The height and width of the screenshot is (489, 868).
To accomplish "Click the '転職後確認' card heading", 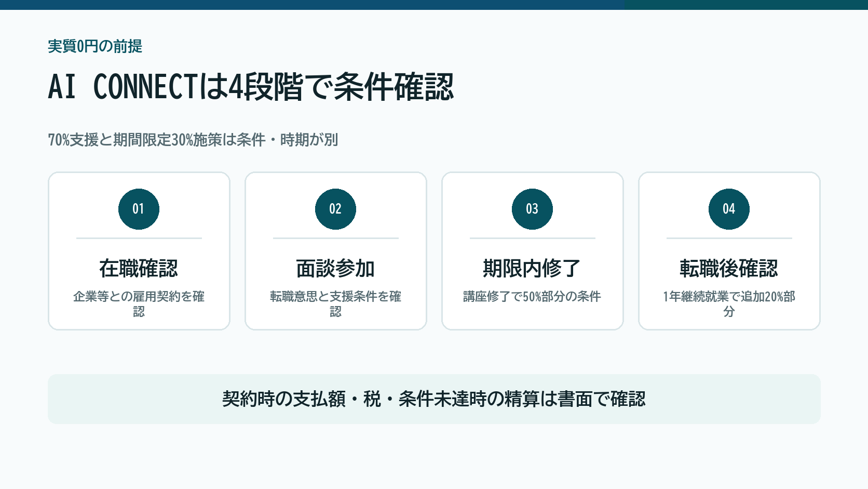I will tap(729, 269).
